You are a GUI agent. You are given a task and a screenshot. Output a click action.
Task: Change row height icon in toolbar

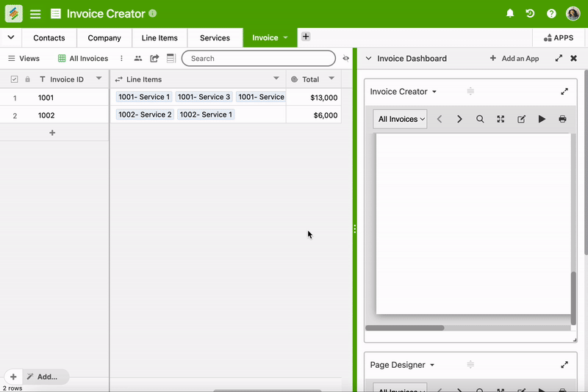click(171, 59)
